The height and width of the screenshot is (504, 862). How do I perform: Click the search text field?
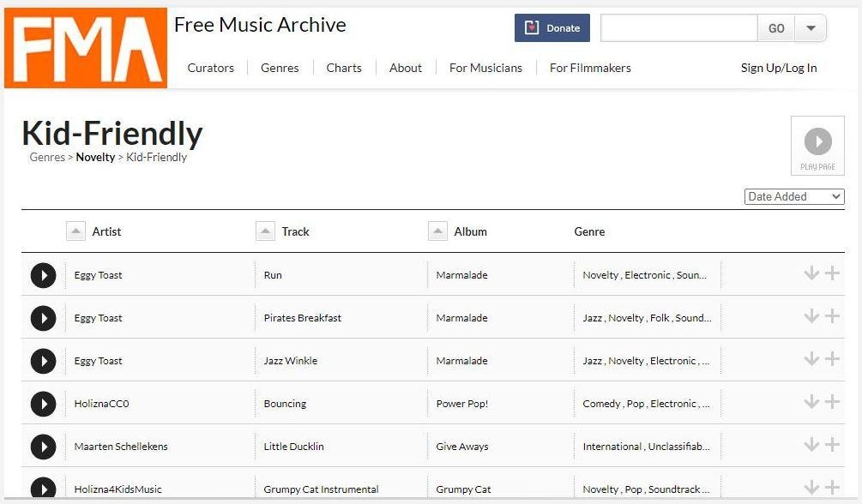point(678,28)
